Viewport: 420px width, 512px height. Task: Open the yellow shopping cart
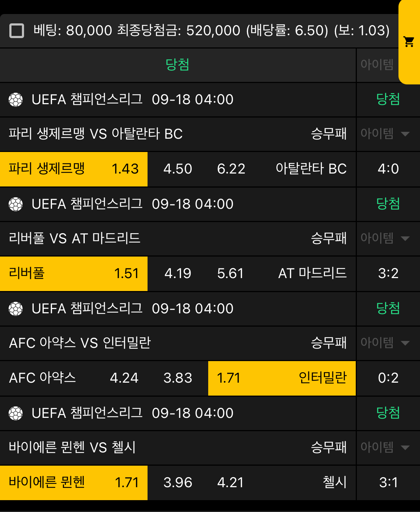(409, 42)
